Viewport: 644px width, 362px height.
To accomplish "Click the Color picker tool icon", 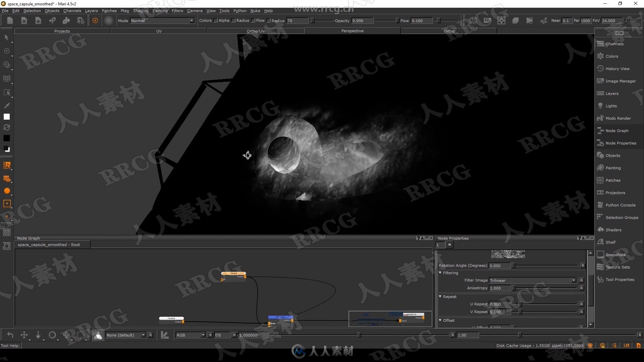I will (7, 105).
